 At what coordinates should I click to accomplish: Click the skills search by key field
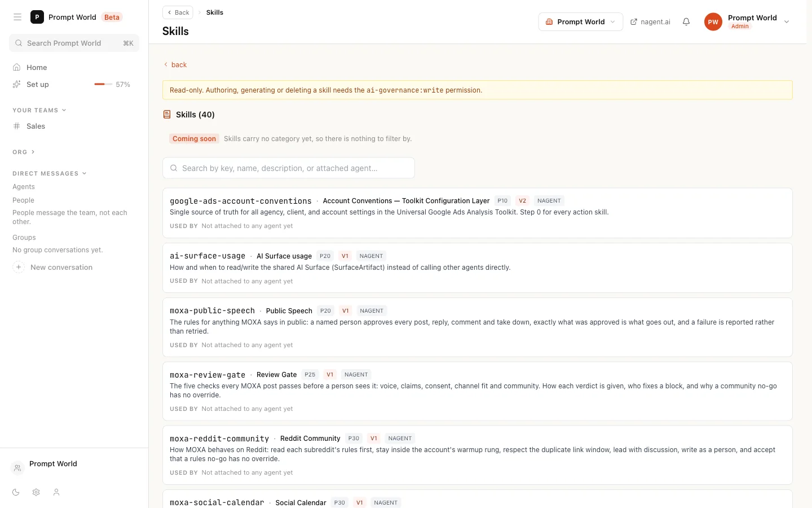289,168
